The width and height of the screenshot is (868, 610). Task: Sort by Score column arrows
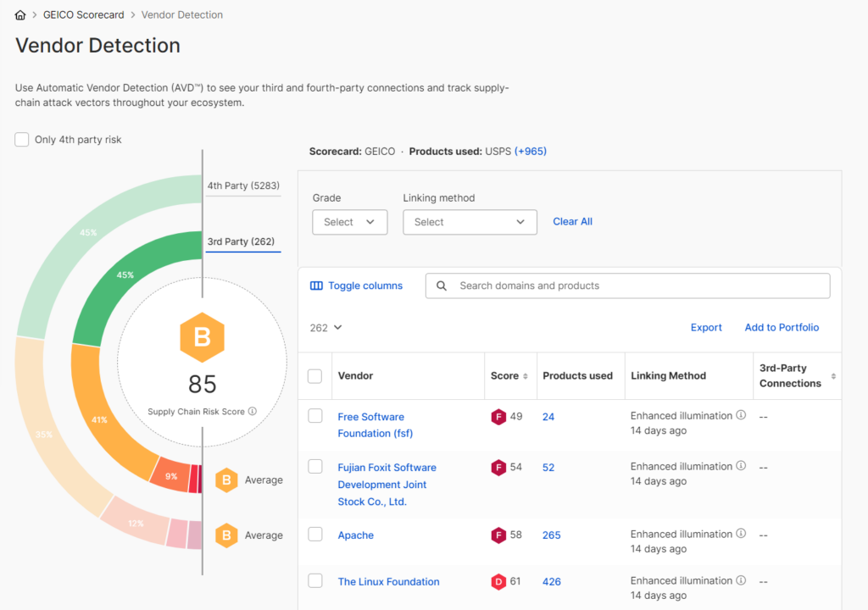(526, 376)
